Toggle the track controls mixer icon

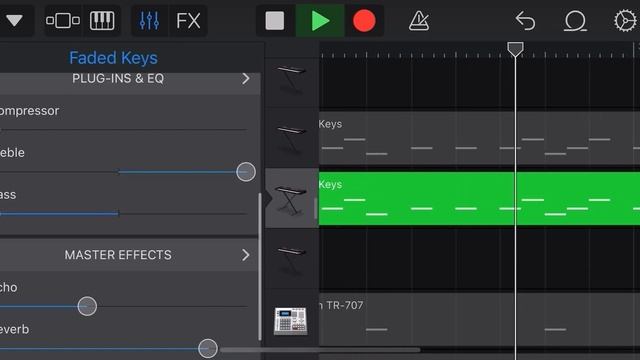coord(149,20)
